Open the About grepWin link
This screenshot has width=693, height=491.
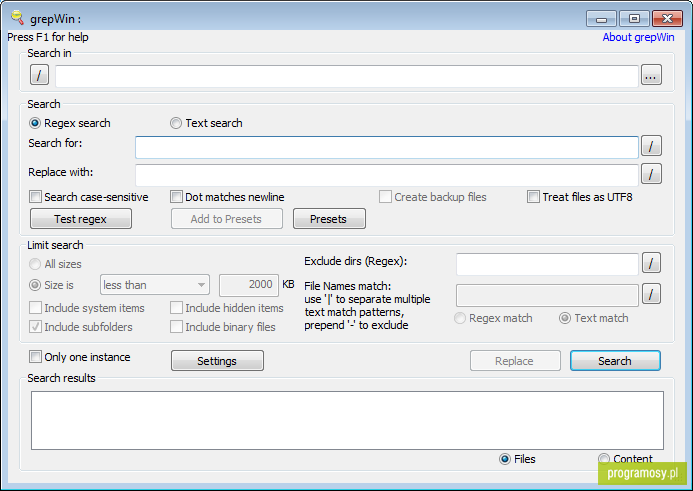[638, 37]
